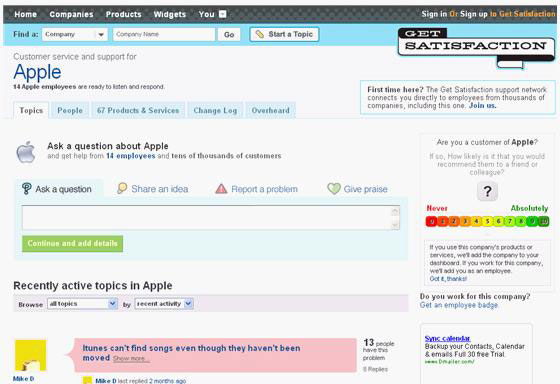Click the Company Name search field
Viewport: 560px width, 384px height.
pos(164,34)
